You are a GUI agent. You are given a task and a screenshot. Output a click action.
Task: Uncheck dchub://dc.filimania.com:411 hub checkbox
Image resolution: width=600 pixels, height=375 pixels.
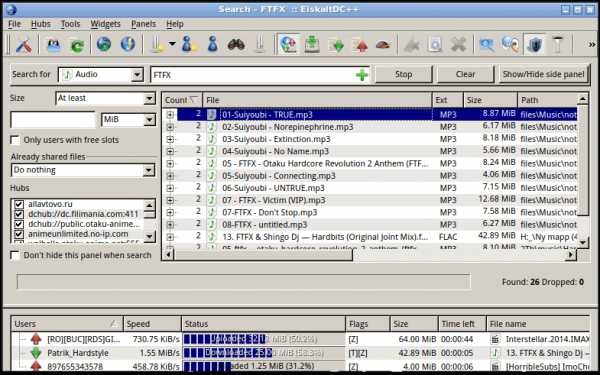pos(19,214)
